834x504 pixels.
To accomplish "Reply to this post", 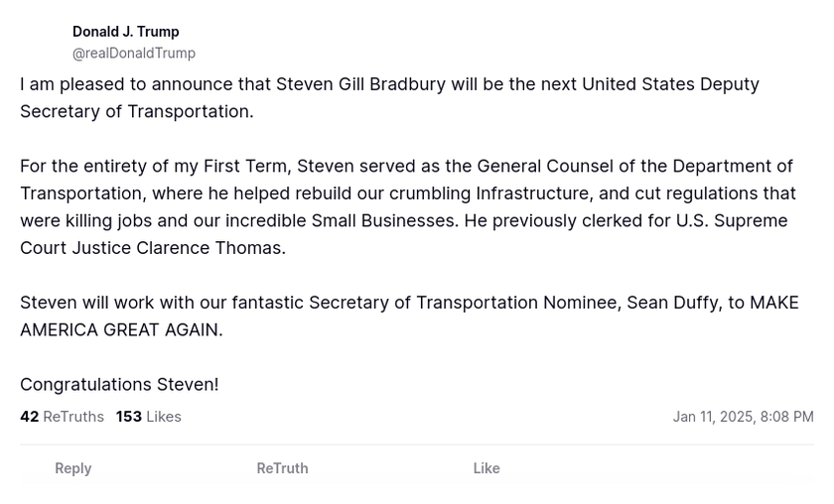I will [72, 468].
